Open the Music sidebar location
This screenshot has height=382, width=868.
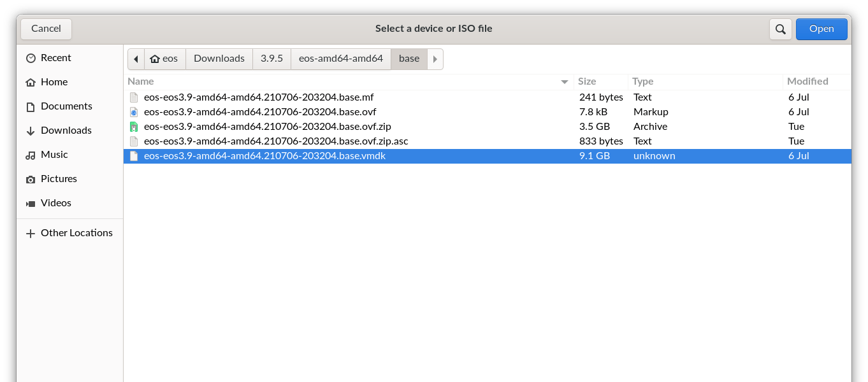click(x=69, y=155)
